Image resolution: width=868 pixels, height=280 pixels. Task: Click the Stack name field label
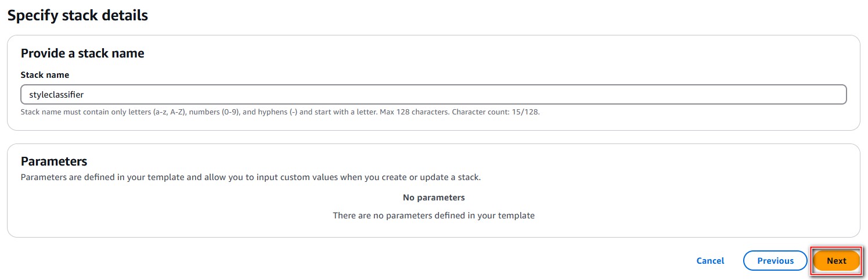click(45, 75)
